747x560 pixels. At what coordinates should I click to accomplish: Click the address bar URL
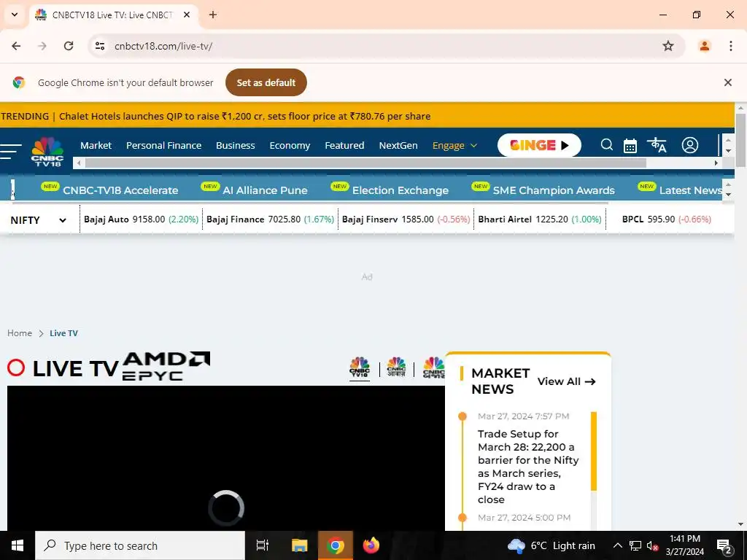tap(163, 46)
